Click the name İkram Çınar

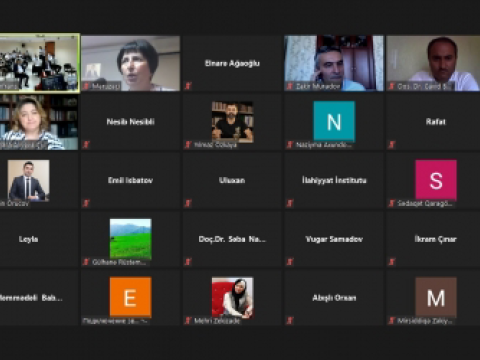click(x=436, y=239)
